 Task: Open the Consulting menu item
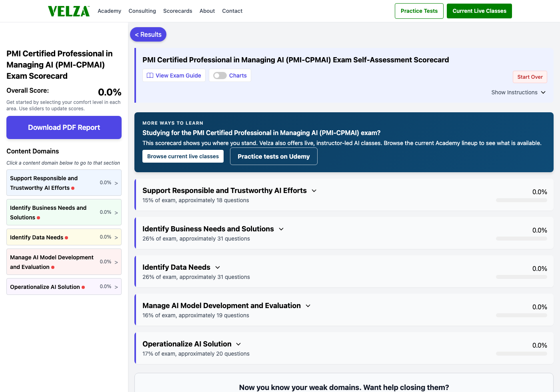pos(142,11)
